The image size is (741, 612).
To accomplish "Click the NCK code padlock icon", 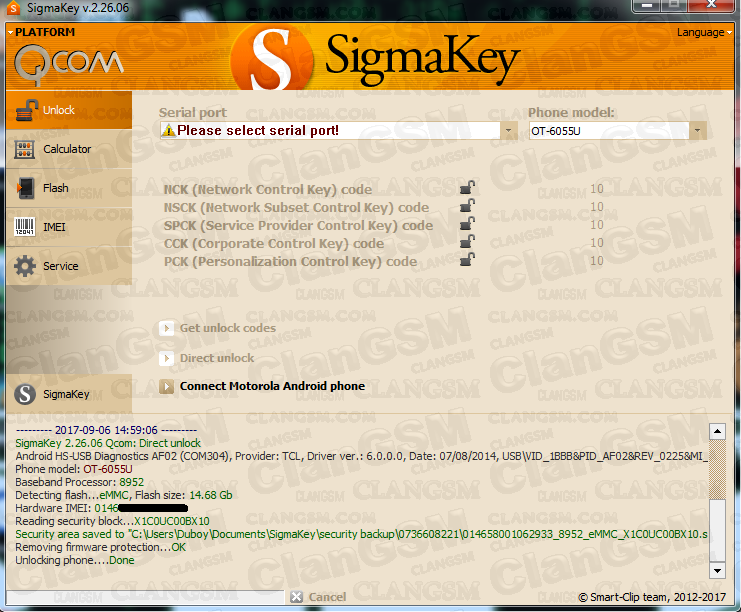I will click(467, 188).
